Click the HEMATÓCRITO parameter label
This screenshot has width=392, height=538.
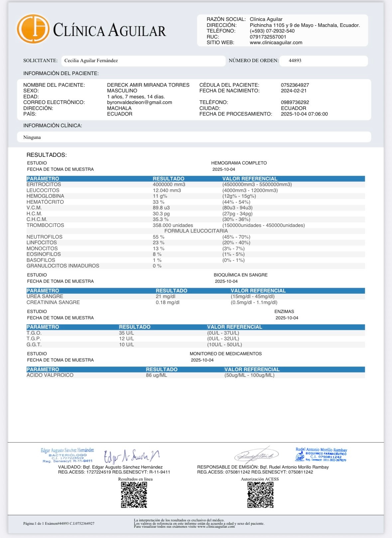(x=45, y=202)
